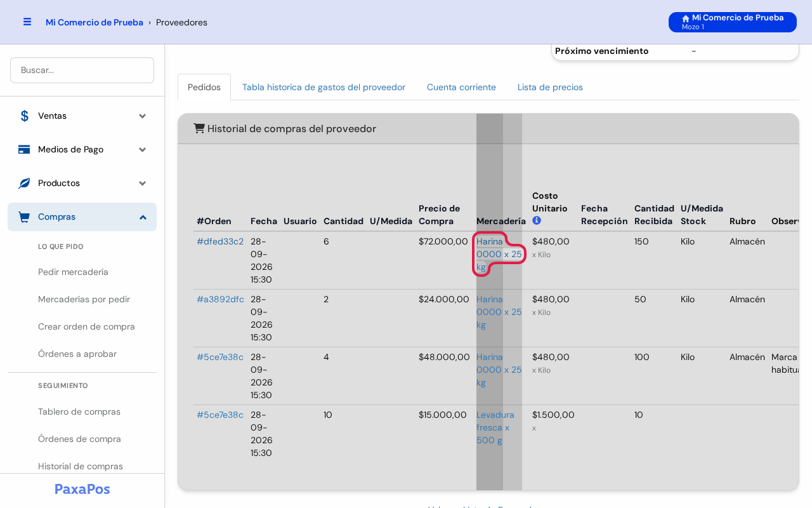Click the Compras cart icon
This screenshot has height=508, width=812.
point(24,217)
